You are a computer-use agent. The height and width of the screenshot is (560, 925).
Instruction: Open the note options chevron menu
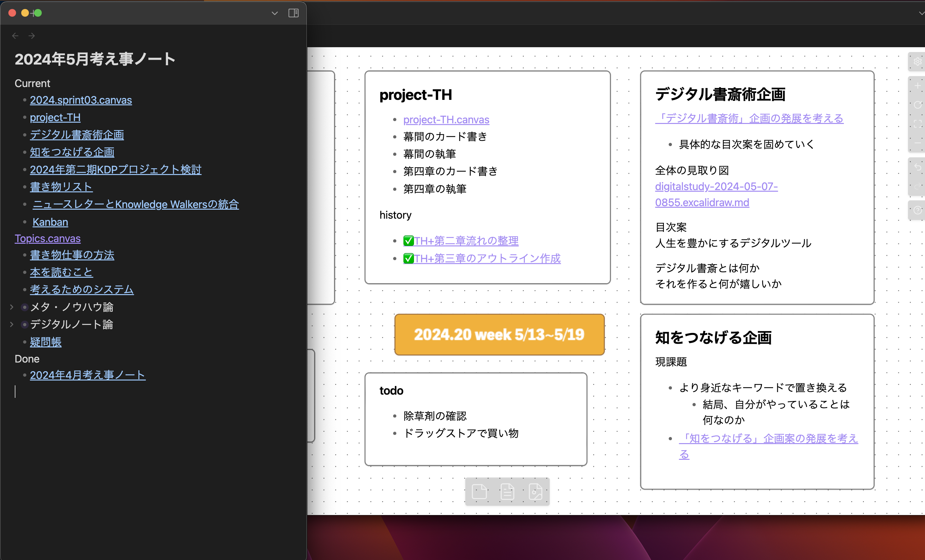pyautogui.click(x=274, y=13)
